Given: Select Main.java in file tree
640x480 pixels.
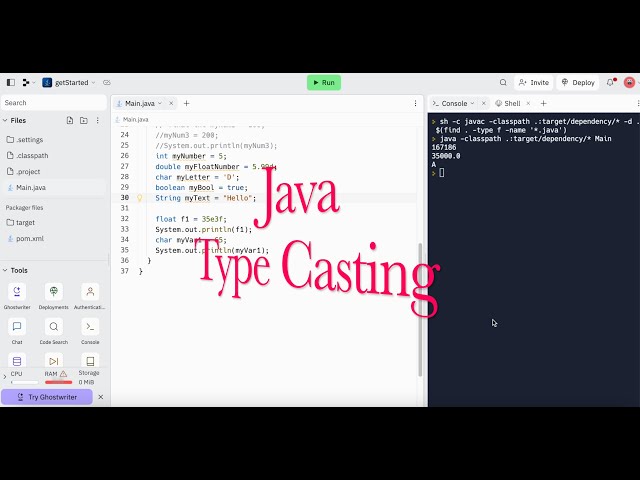Looking at the screenshot, I should click(54, 188).
